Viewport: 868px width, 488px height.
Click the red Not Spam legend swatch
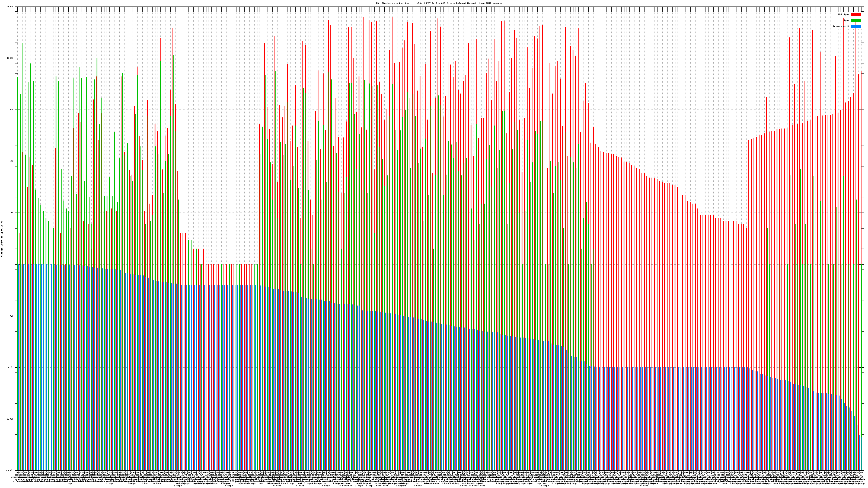tap(856, 14)
